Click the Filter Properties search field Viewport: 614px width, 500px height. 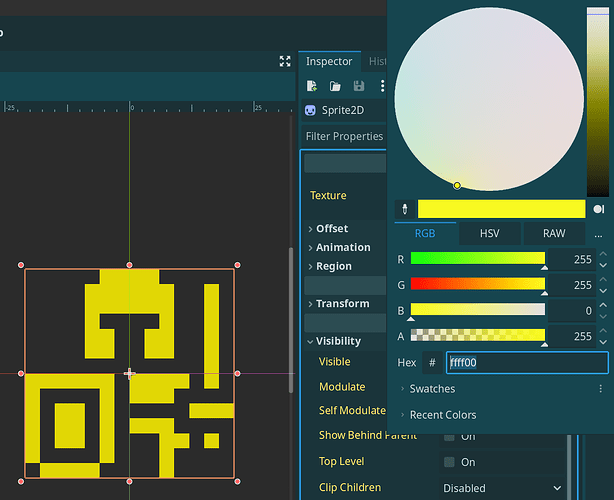pos(344,136)
